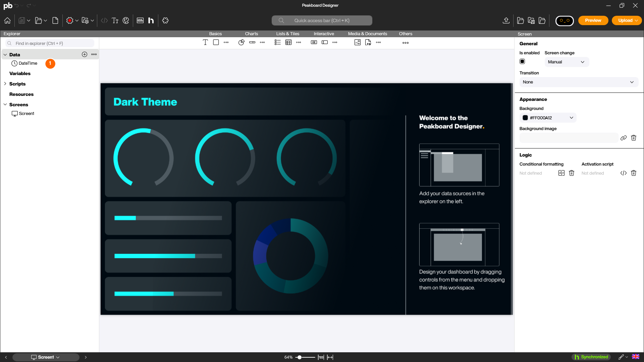Click the export upload arrow icon

pyautogui.click(x=506, y=20)
